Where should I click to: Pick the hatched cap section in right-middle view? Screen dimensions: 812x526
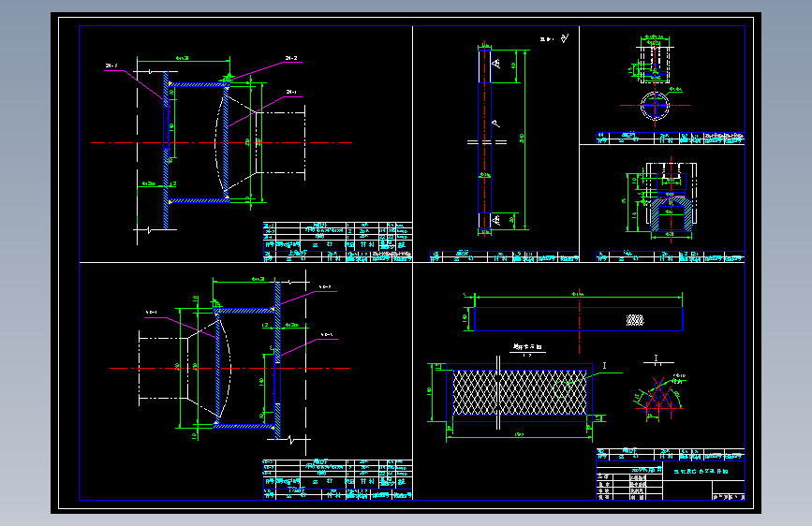coord(672,213)
